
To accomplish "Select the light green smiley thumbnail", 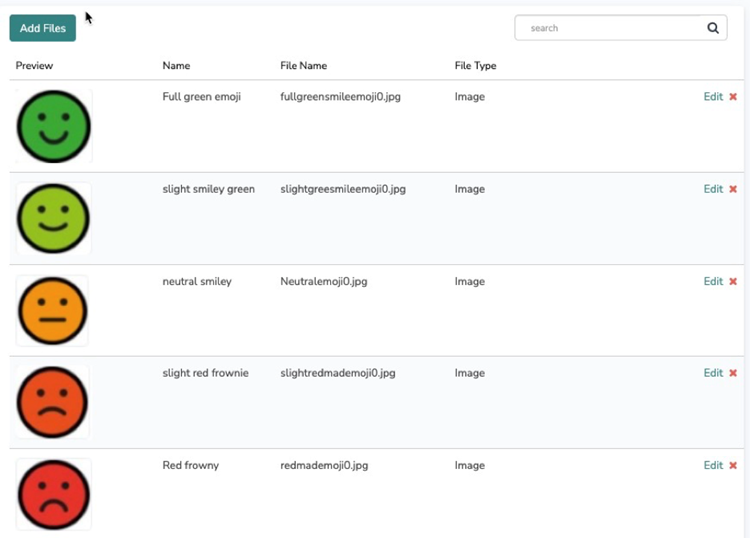I will [54, 218].
